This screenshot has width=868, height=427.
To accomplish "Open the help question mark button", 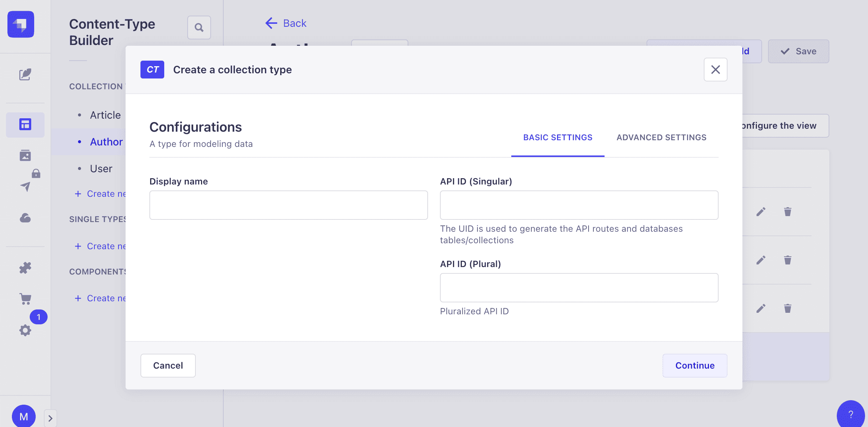I will coord(851,414).
